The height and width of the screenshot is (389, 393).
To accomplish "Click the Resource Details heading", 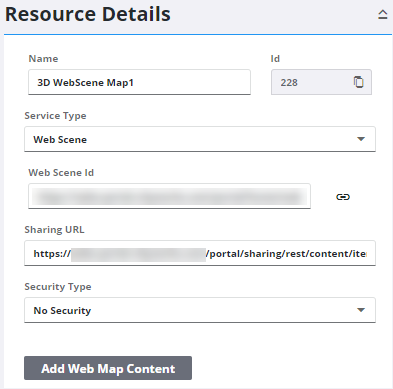I will point(88,14).
